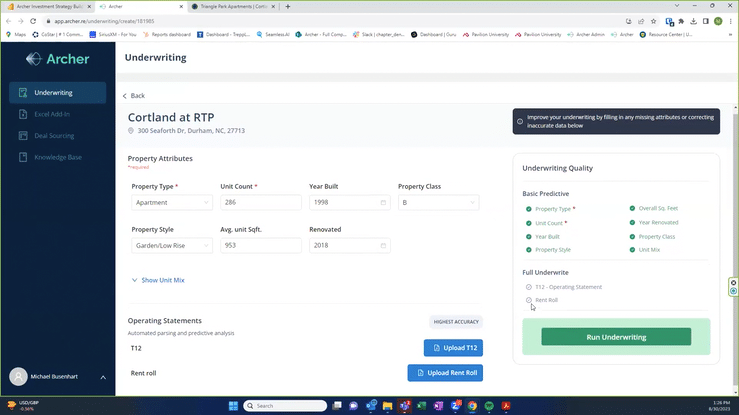Open the Property Type dropdown
Viewport: 739px width, 415px height.
[x=172, y=203]
